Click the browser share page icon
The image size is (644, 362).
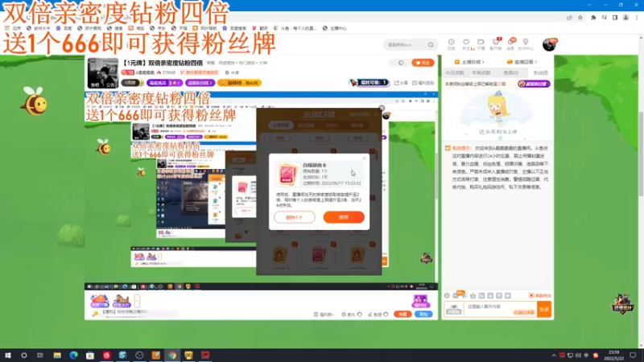569,18
